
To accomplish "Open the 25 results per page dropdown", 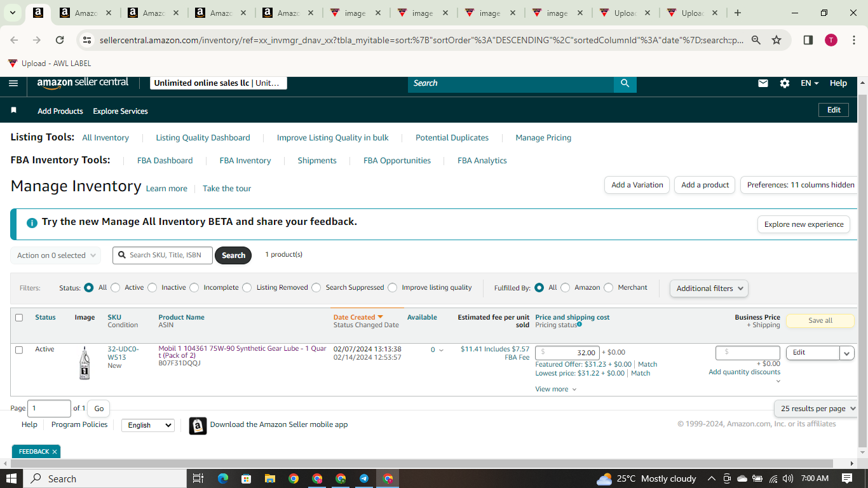I will 816,409.
